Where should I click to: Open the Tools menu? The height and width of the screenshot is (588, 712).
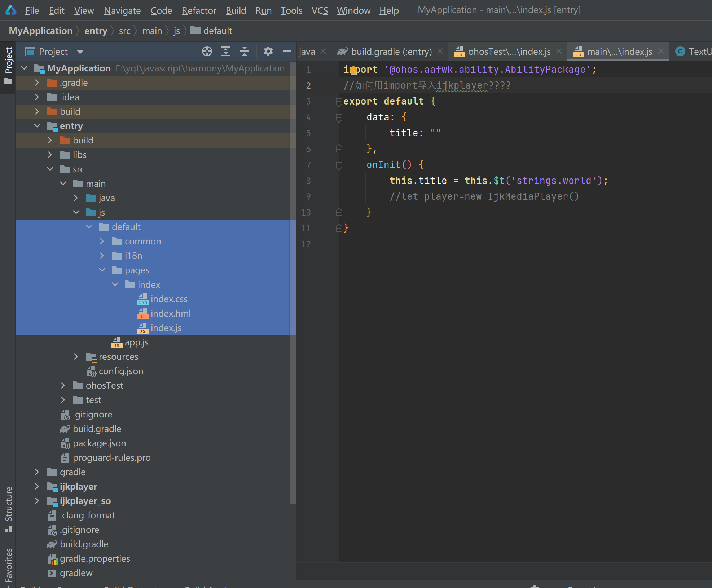tap(291, 10)
